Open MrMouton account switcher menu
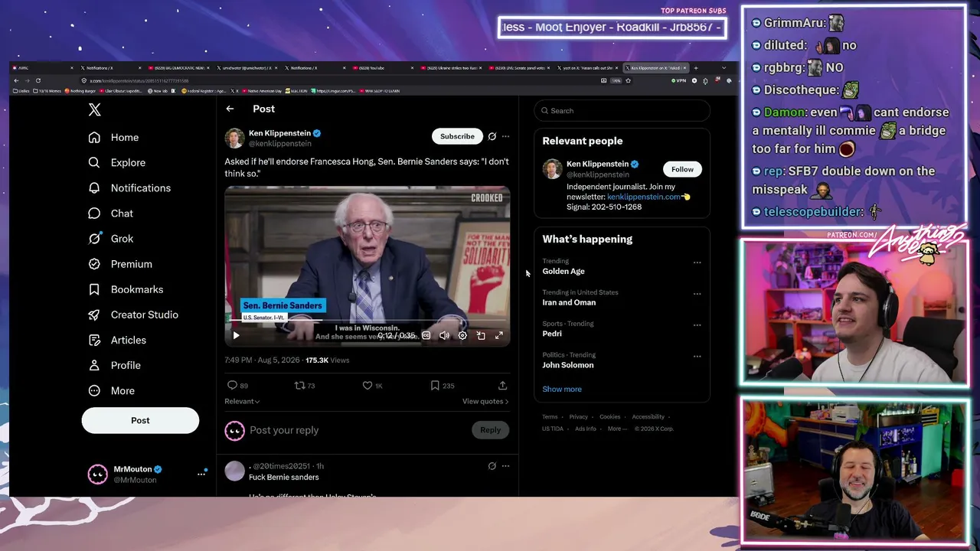Image resolution: width=980 pixels, height=551 pixels. 201,474
